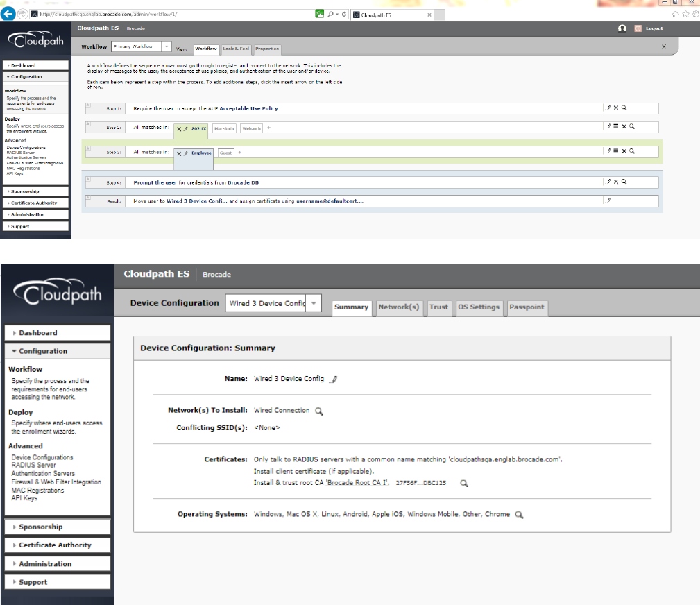Switch to the OS Settings tab
The width and height of the screenshot is (700, 605).
click(x=479, y=307)
